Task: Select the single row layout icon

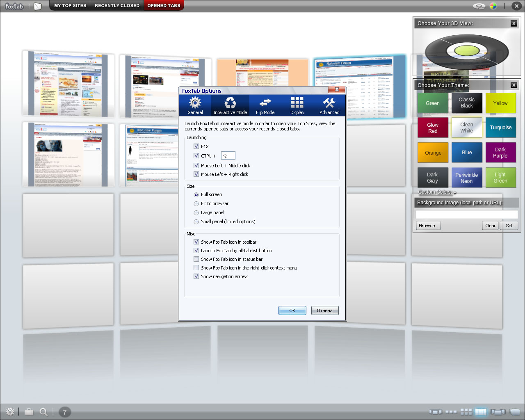Action: tap(451, 412)
